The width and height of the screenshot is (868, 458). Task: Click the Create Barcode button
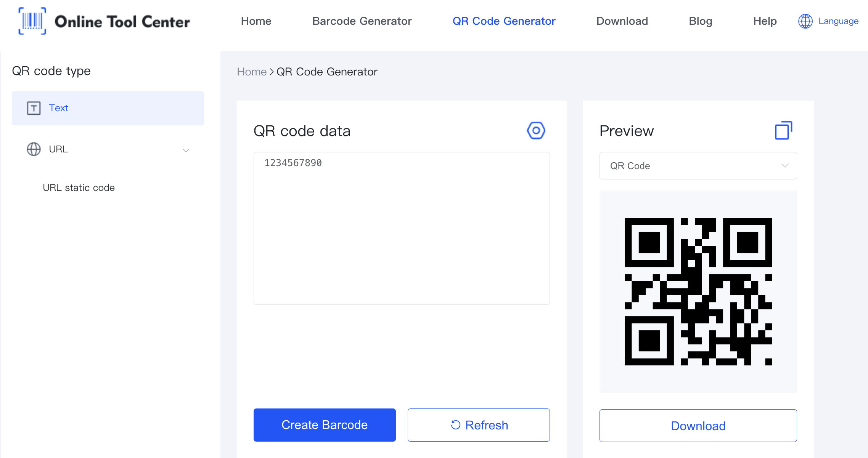pyautogui.click(x=324, y=425)
